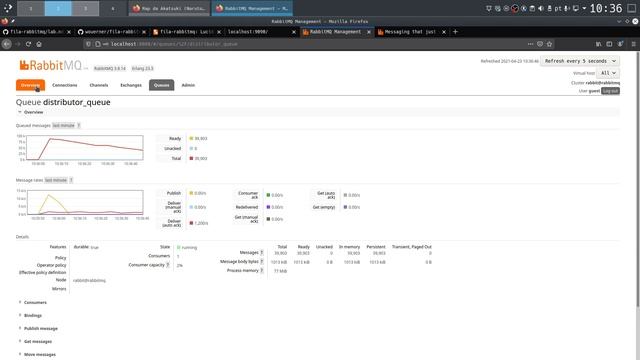
Task: Open the page actions three-dots menu
Action: tap(530, 44)
